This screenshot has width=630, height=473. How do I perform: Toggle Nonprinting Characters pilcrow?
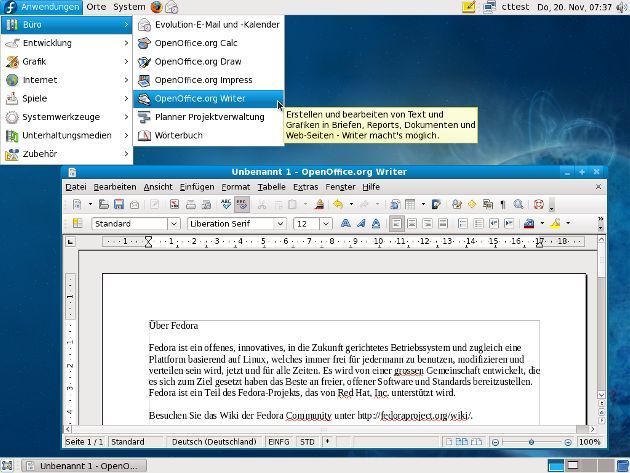tap(503, 205)
